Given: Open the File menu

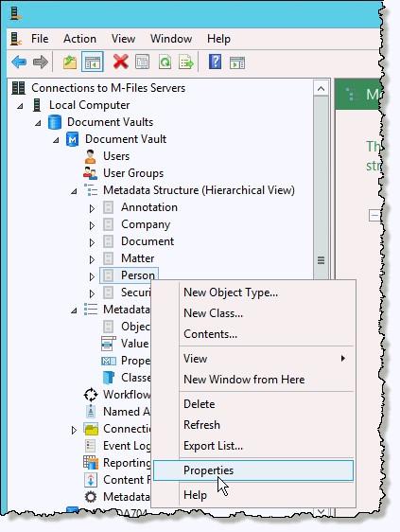Looking at the screenshot, I should click(40, 39).
